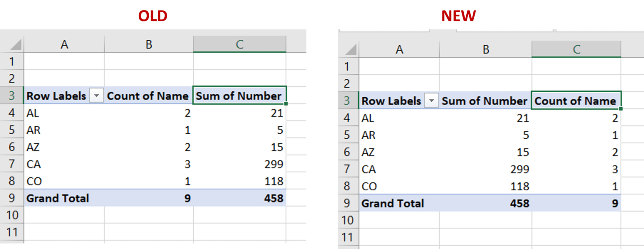This screenshot has height=249, width=644.
Task: Select row 9 header in OLD sheet
Action: tap(12, 198)
